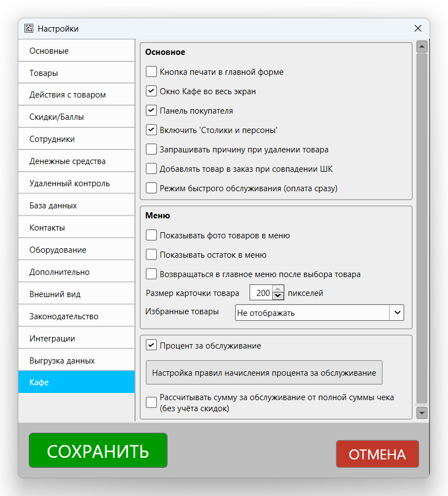This screenshot has height=496, width=448.
Task: Click the green СОХРАНИТЬ button
Action: pos(98,451)
